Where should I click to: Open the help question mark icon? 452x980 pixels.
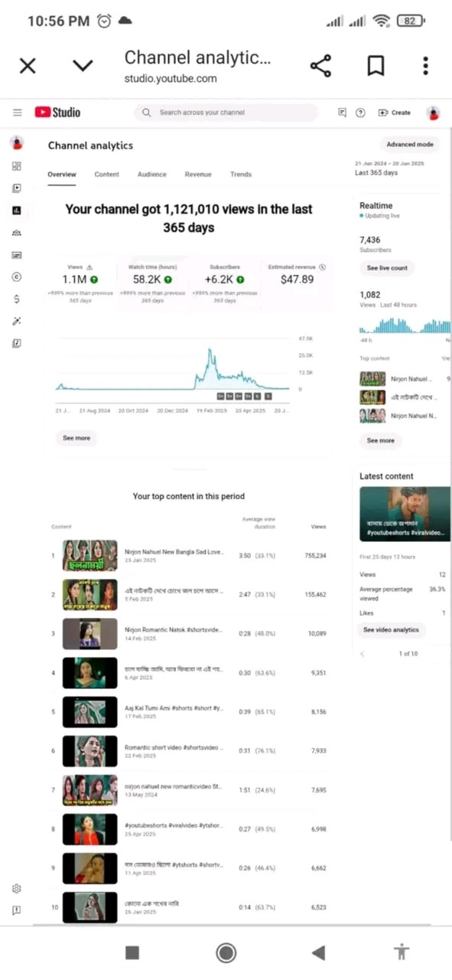point(360,113)
